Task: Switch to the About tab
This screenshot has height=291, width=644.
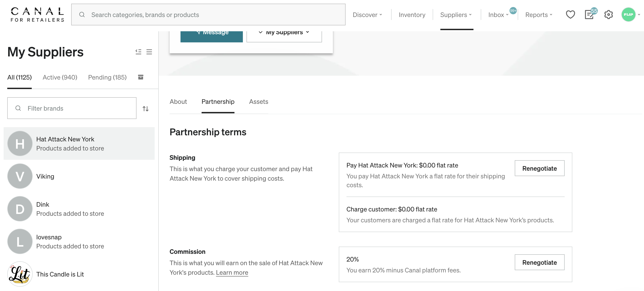Action: [x=178, y=102]
